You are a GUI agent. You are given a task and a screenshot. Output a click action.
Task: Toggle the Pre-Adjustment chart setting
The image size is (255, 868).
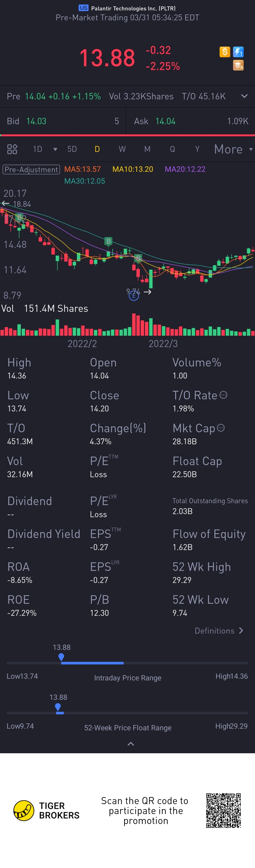(31, 169)
